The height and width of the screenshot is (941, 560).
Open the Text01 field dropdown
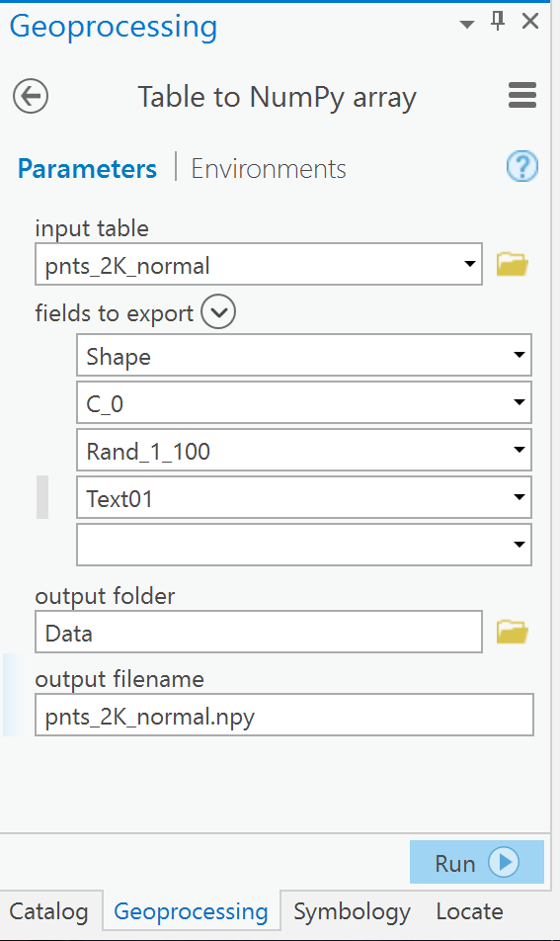pyautogui.click(x=520, y=497)
